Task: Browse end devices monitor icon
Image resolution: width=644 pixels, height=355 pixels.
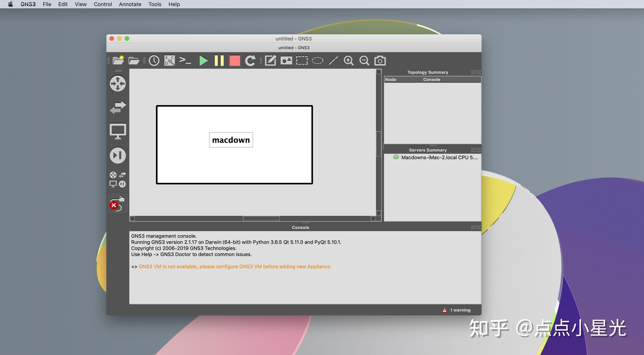Action: click(118, 131)
